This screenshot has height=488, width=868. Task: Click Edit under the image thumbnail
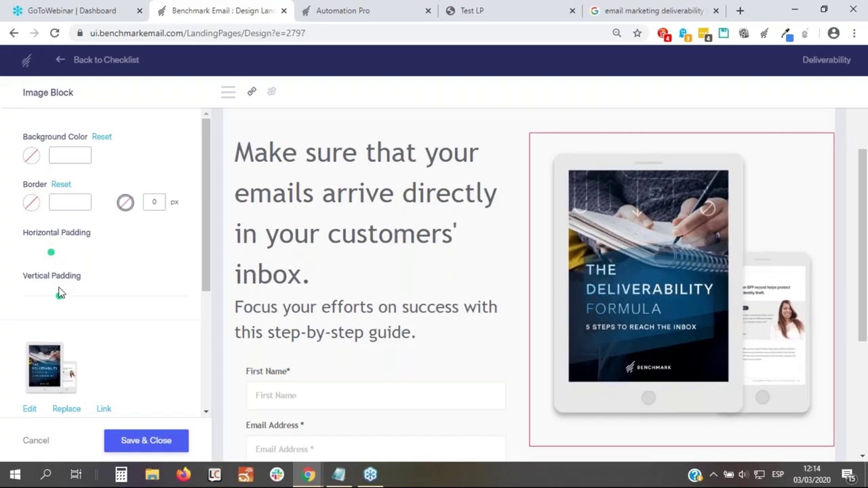point(30,409)
